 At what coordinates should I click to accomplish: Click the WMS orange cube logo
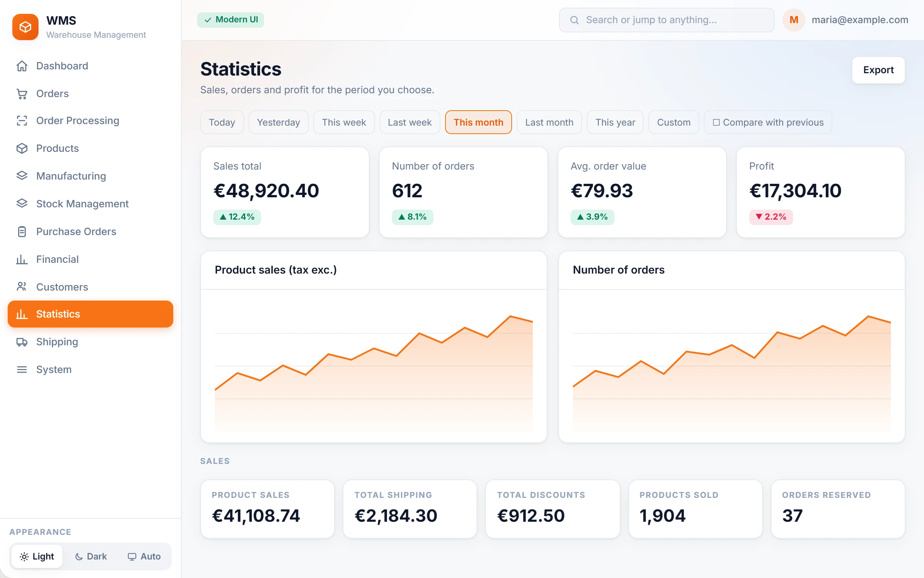point(25,27)
